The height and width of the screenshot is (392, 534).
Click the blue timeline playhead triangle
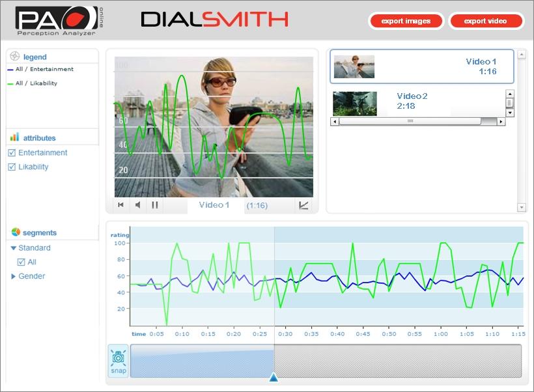pyautogui.click(x=274, y=377)
